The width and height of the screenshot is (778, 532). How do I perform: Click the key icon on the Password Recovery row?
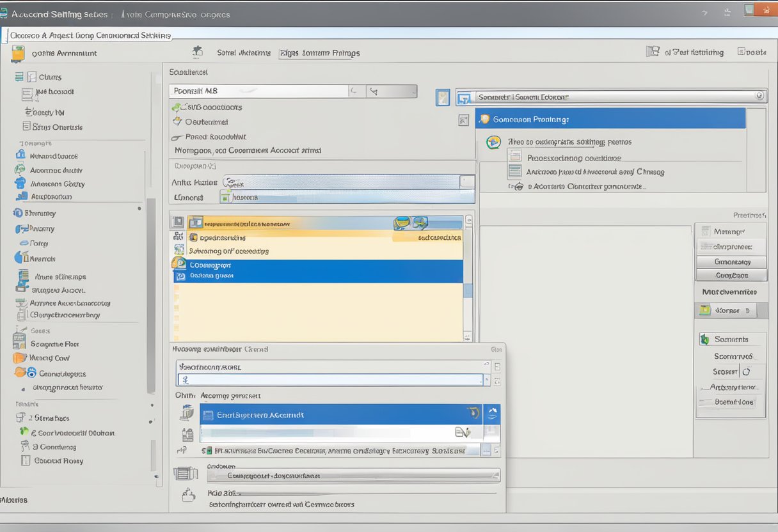[177, 137]
